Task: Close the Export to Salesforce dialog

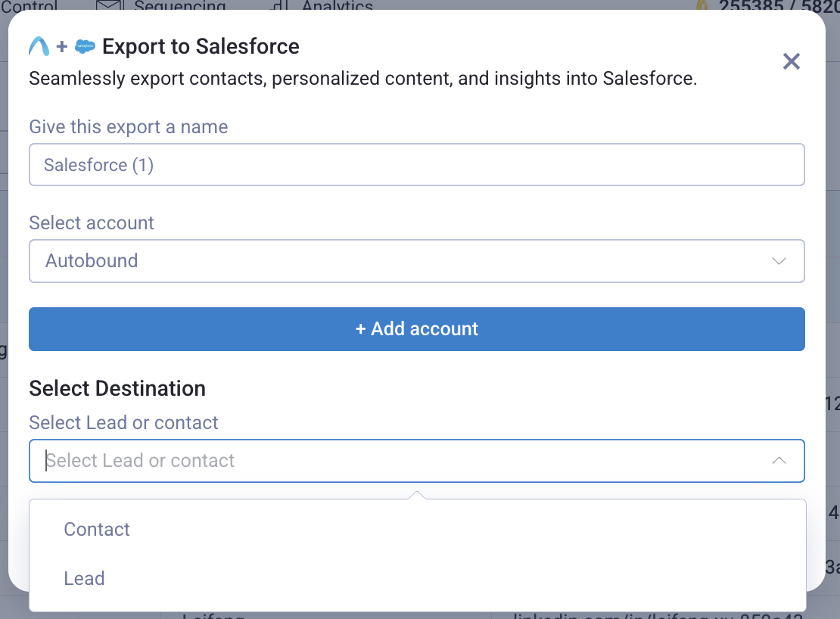Action: (x=791, y=61)
